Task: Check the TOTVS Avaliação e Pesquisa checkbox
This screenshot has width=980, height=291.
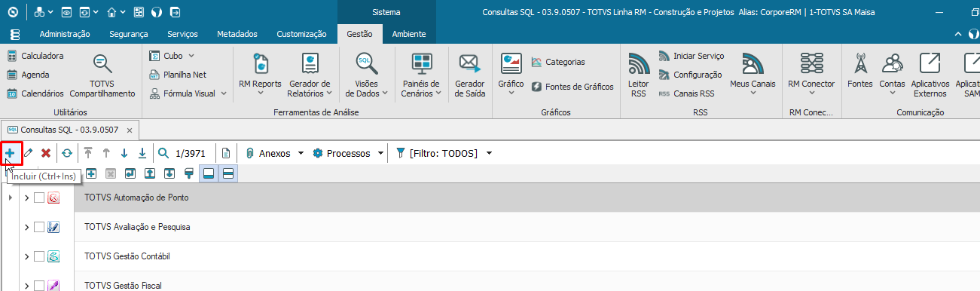Action: [39, 227]
